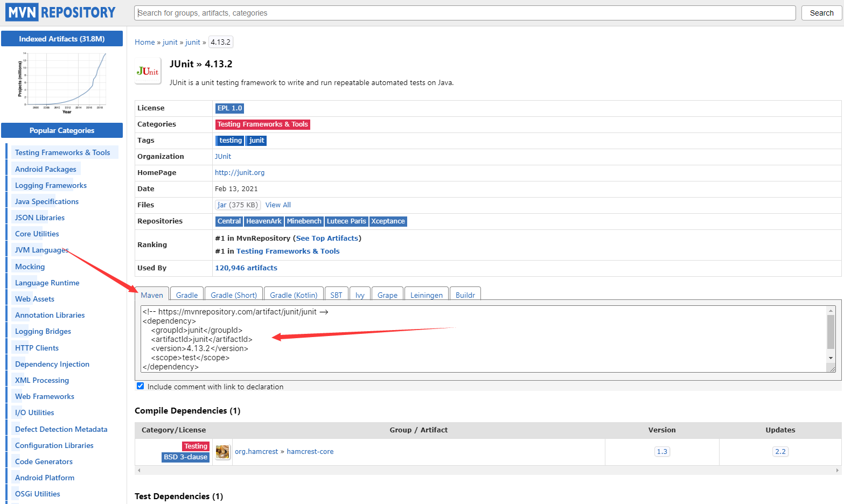The width and height of the screenshot is (844, 504).
Task: Open Testing Frameworks & Tools ranking link
Action: (288, 251)
